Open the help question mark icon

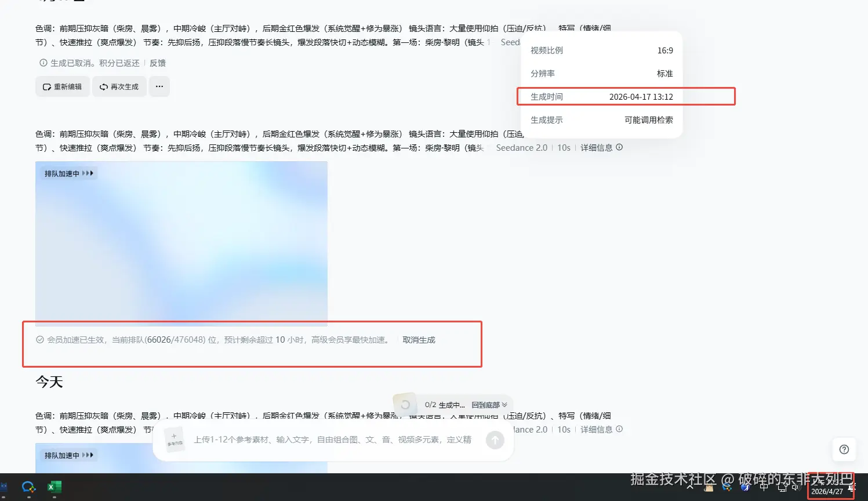tap(844, 449)
